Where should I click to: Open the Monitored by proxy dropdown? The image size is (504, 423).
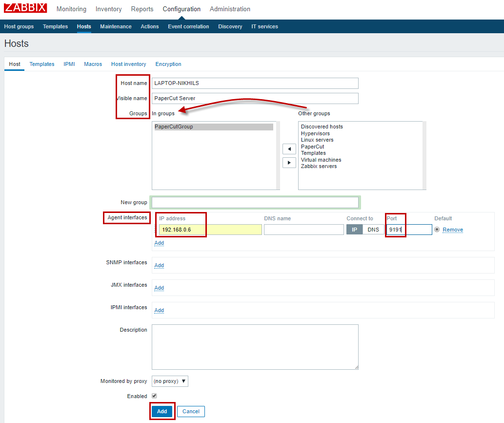point(169,381)
